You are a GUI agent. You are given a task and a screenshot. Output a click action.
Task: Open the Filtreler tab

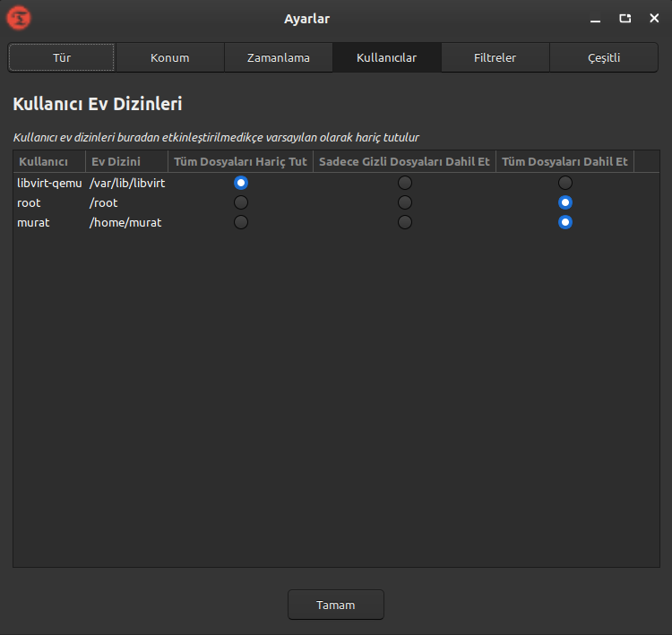pyautogui.click(x=495, y=58)
